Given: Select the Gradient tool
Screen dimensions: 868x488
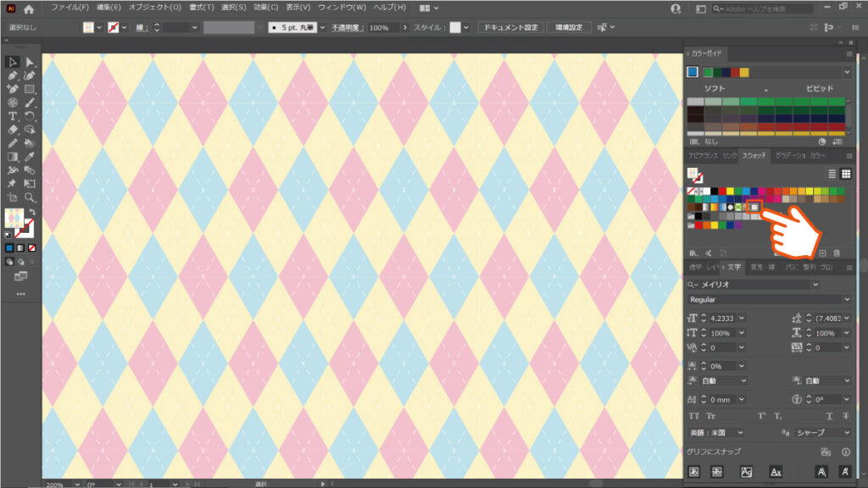Looking at the screenshot, I should click(x=12, y=157).
